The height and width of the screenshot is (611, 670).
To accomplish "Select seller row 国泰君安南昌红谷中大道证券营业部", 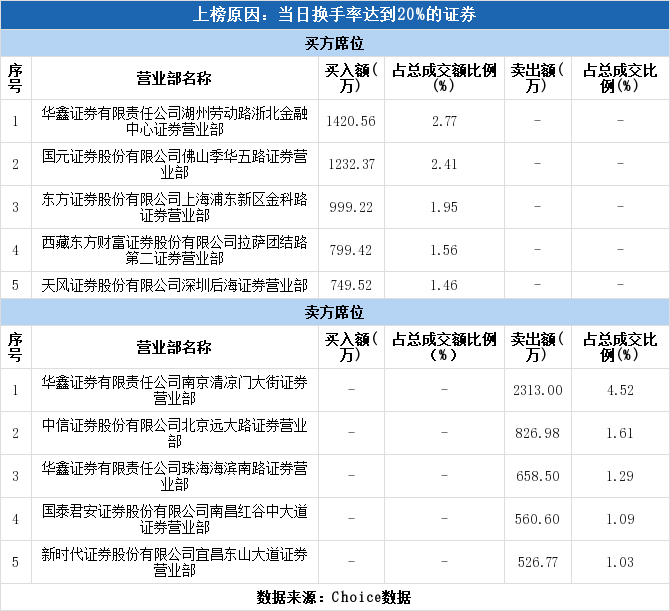I will coord(335,519).
